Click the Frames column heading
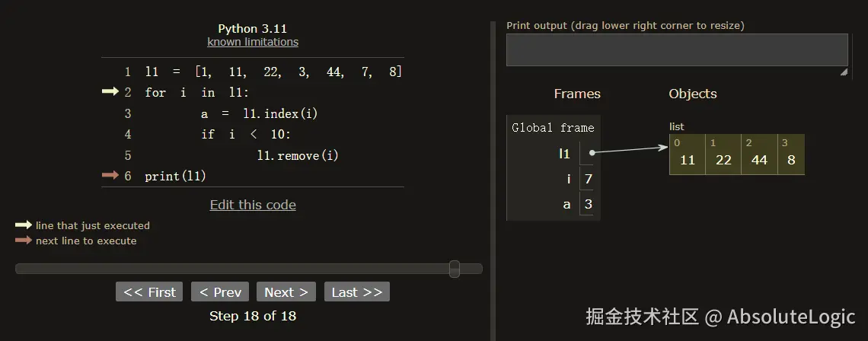The height and width of the screenshot is (341, 868). tap(577, 94)
